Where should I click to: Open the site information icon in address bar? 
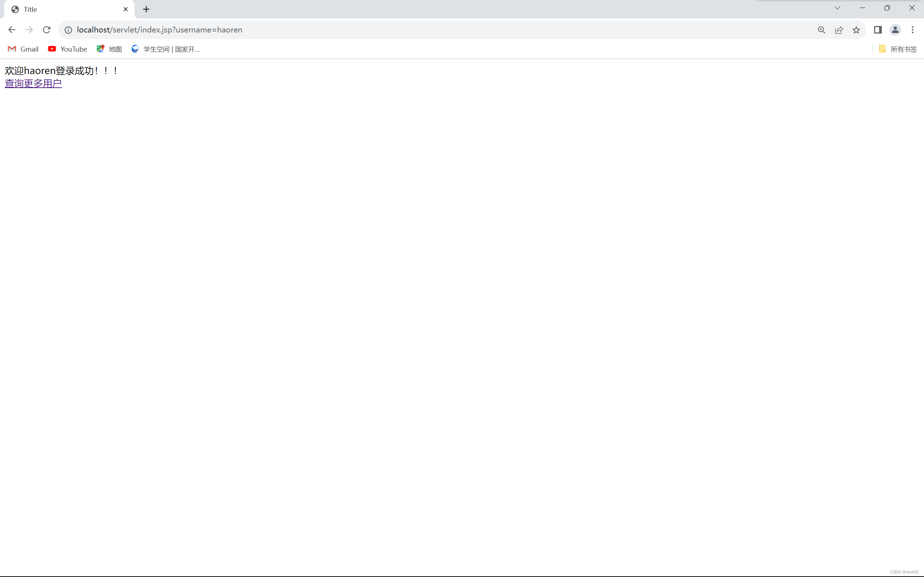pos(68,30)
